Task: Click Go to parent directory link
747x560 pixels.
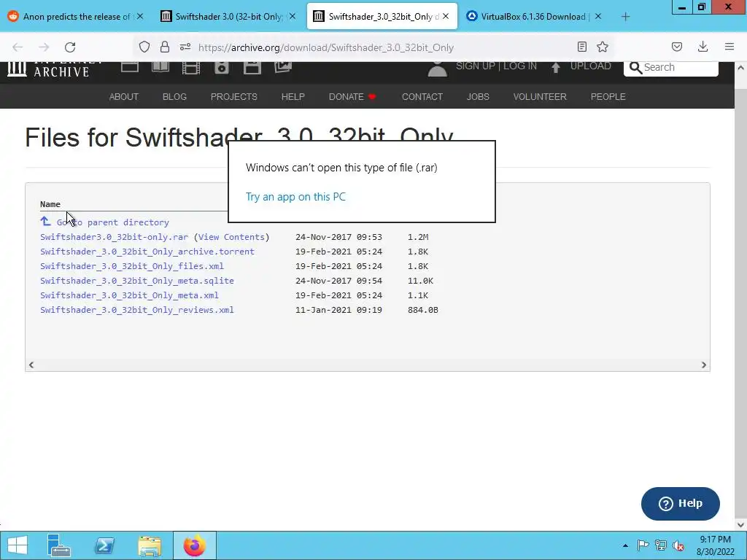Action: click(x=112, y=222)
